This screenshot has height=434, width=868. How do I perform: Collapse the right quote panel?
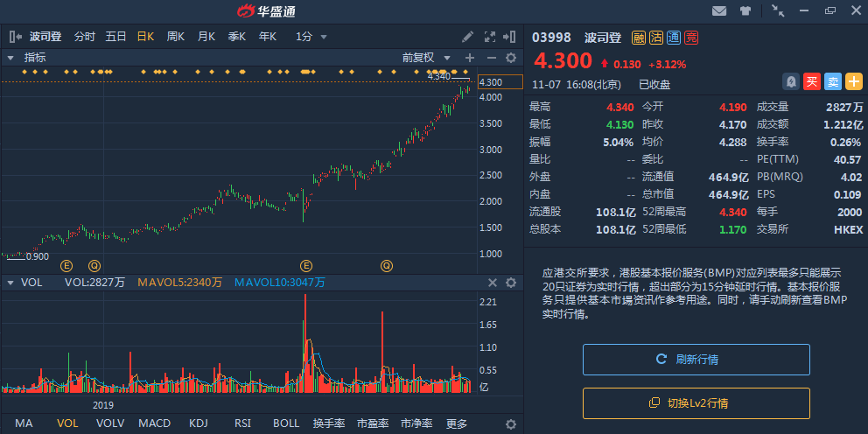point(509,37)
